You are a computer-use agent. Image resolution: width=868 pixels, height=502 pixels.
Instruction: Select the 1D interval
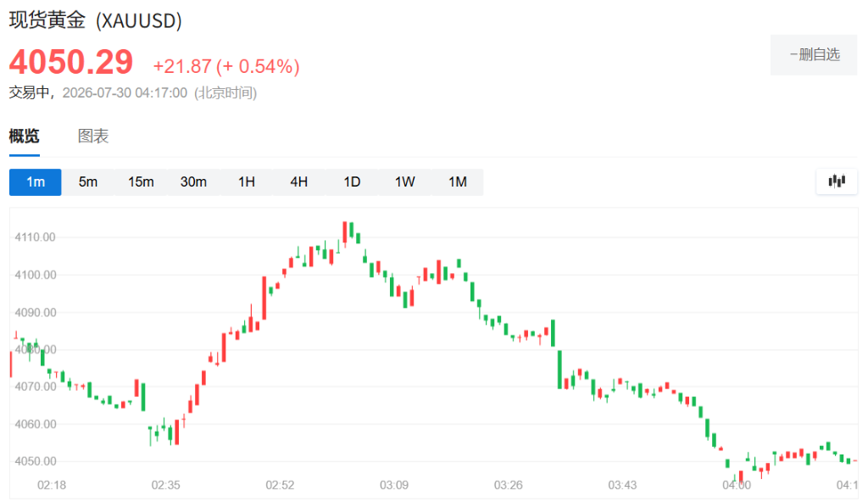(x=352, y=182)
